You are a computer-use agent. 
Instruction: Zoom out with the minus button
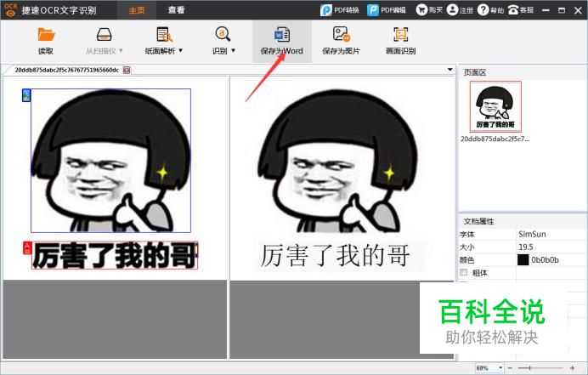click(x=510, y=368)
